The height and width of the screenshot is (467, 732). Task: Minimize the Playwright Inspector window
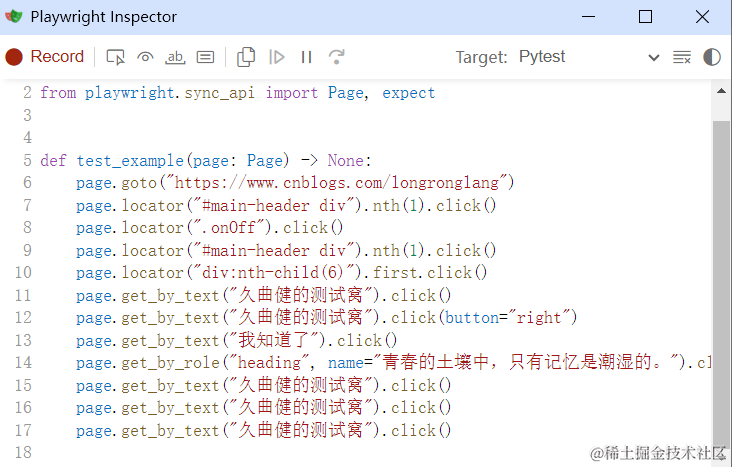[x=588, y=17]
